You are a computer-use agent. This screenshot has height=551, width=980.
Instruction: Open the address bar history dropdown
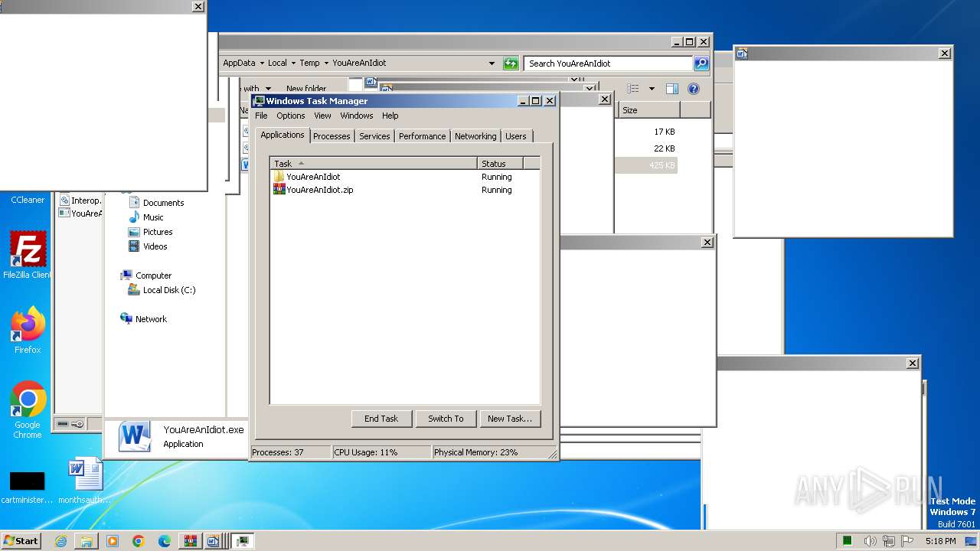pos(492,64)
